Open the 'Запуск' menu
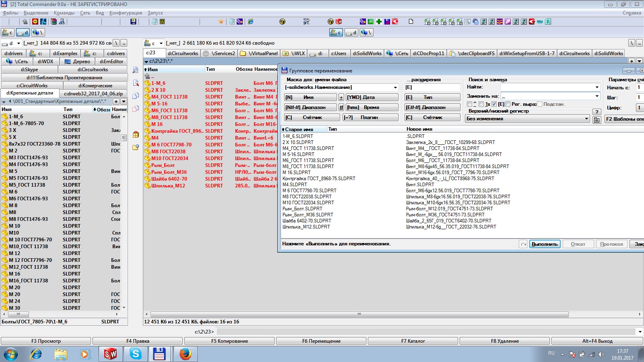This screenshot has width=644, height=362. (x=155, y=13)
